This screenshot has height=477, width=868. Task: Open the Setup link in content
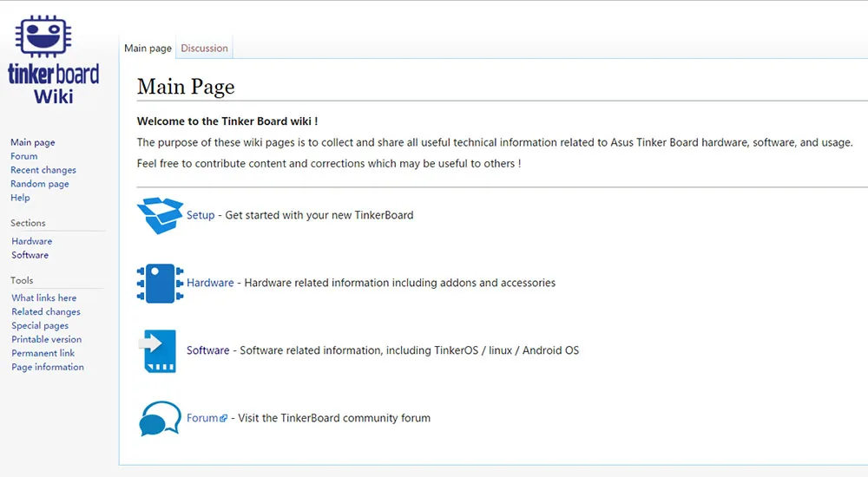201,215
